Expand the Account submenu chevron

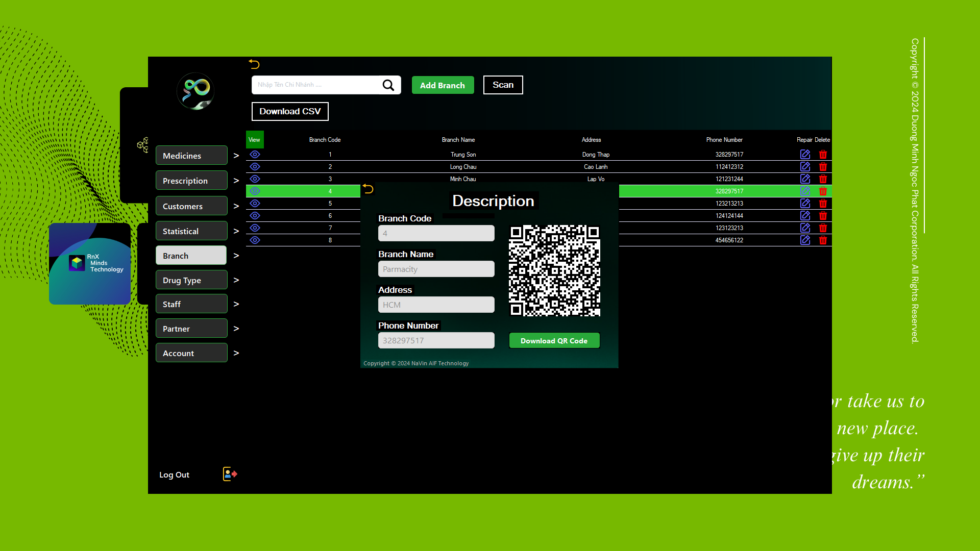pos(236,353)
